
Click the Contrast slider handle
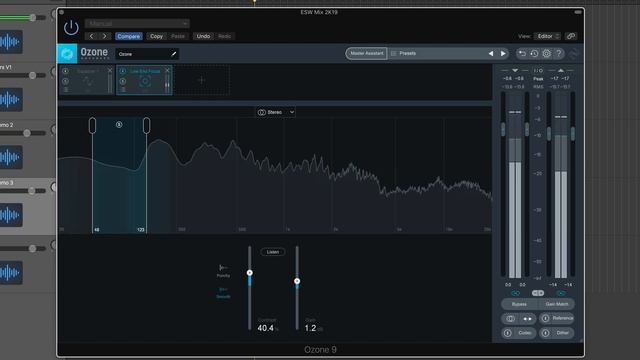tap(249, 273)
